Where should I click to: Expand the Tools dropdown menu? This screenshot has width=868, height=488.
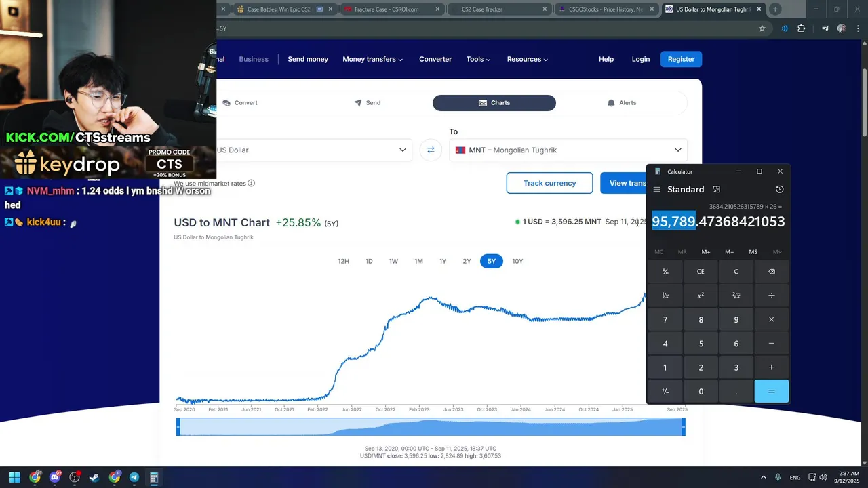pyautogui.click(x=478, y=59)
